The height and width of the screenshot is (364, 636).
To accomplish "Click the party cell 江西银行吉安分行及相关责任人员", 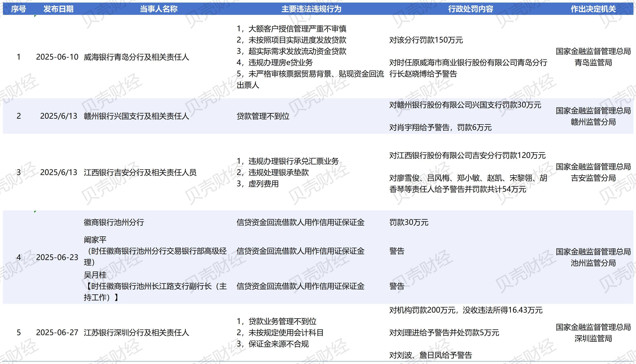I will click(x=140, y=172).
